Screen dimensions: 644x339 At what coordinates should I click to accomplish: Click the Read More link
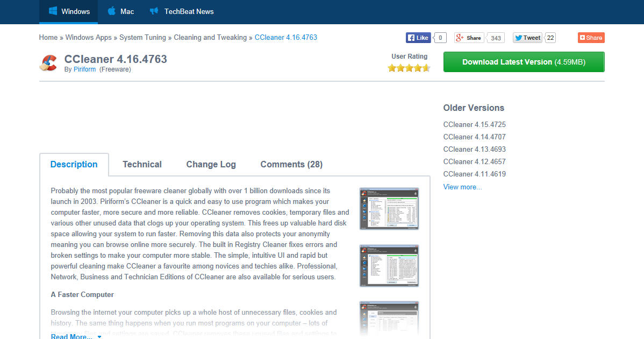pos(71,336)
